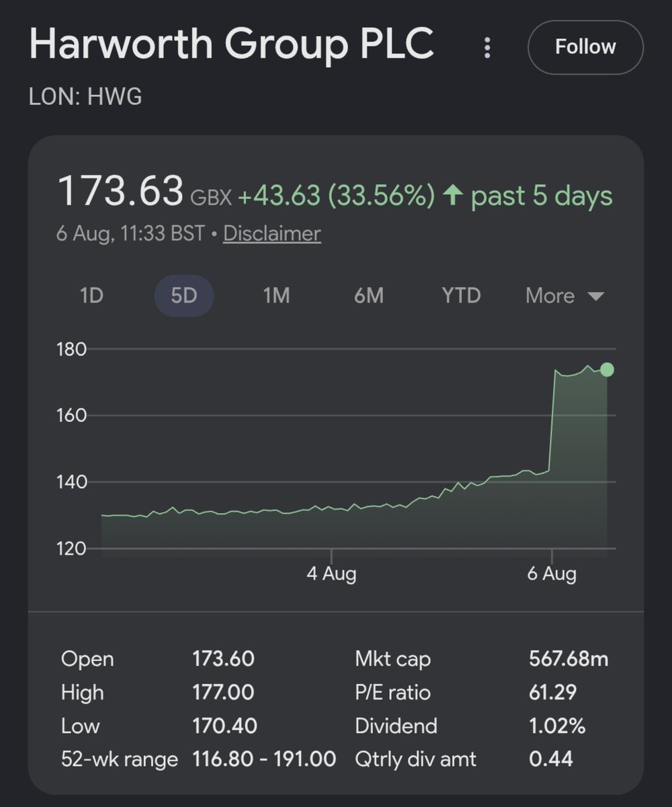Click the Qtrly div amt label
Image resolution: width=672 pixels, height=807 pixels.
pyautogui.click(x=416, y=759)
